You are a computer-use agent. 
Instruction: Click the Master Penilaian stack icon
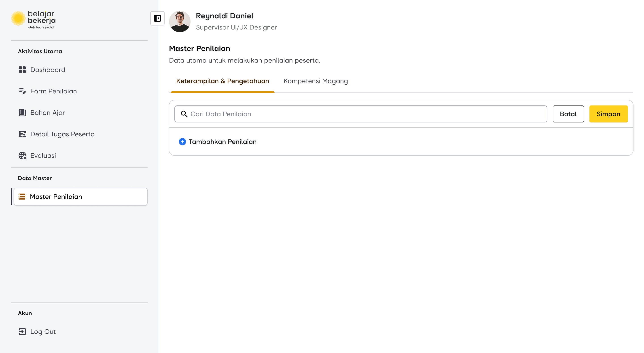click(22, 197)
